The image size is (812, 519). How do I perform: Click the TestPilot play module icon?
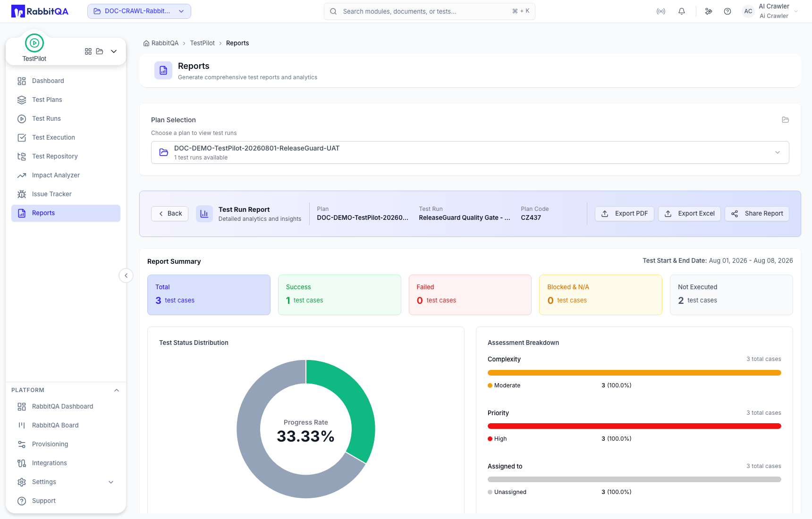[x=34, y=43]
